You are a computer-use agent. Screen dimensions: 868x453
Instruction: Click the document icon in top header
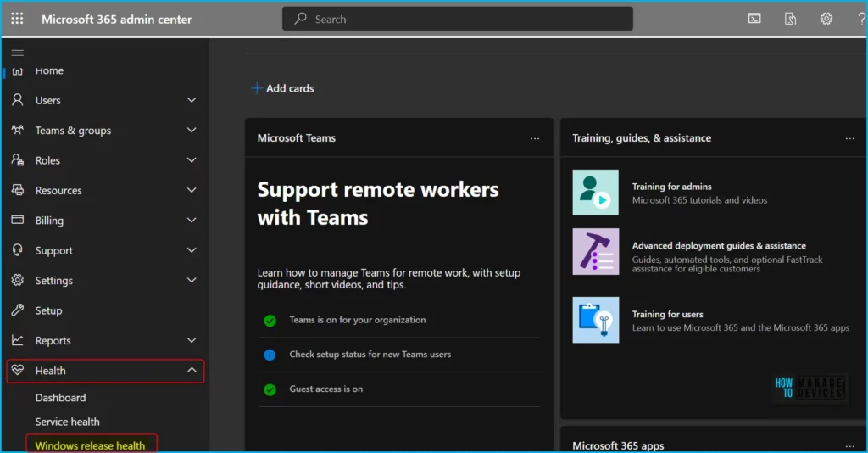(x=791, y=19)
